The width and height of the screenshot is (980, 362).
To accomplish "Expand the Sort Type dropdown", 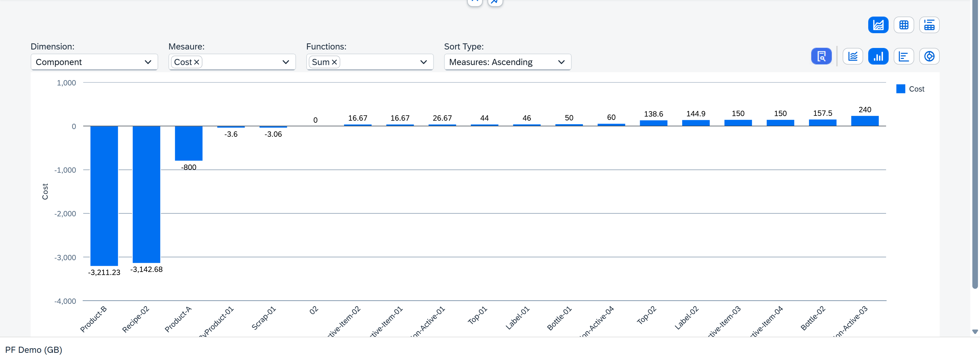I will [507, 61].
